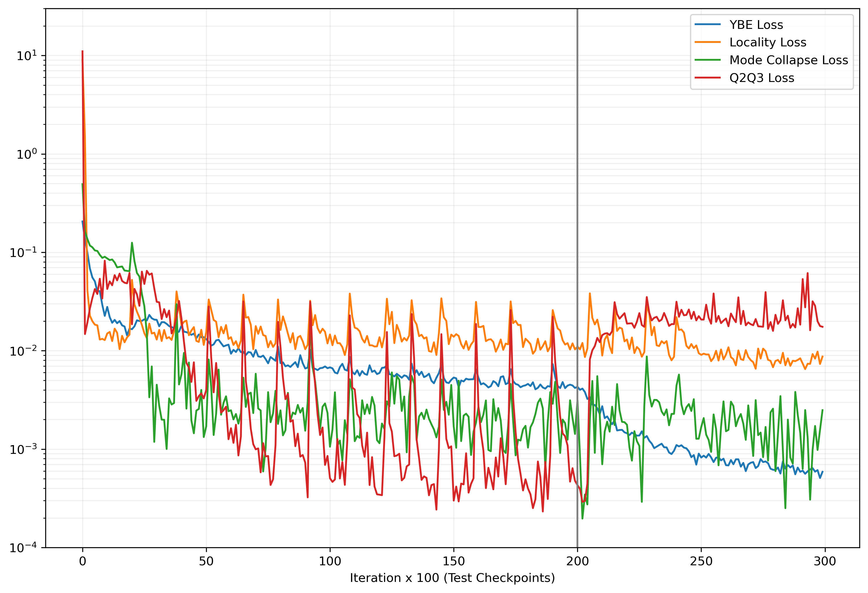The height and width of the screenshot is (593, 868).
Task: Click the red Q2Q3 Loss legend line
Action: click(708, 78)
